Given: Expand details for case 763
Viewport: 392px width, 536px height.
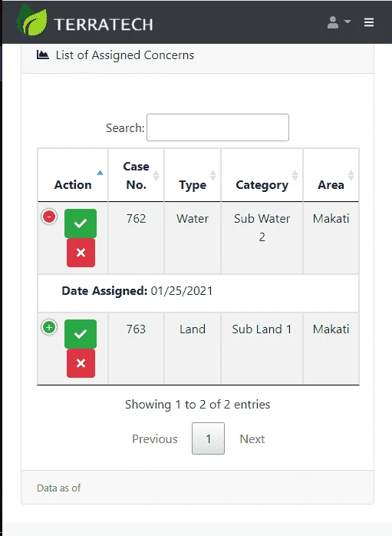Looking at the screenshot, I should tap(49, 327).
